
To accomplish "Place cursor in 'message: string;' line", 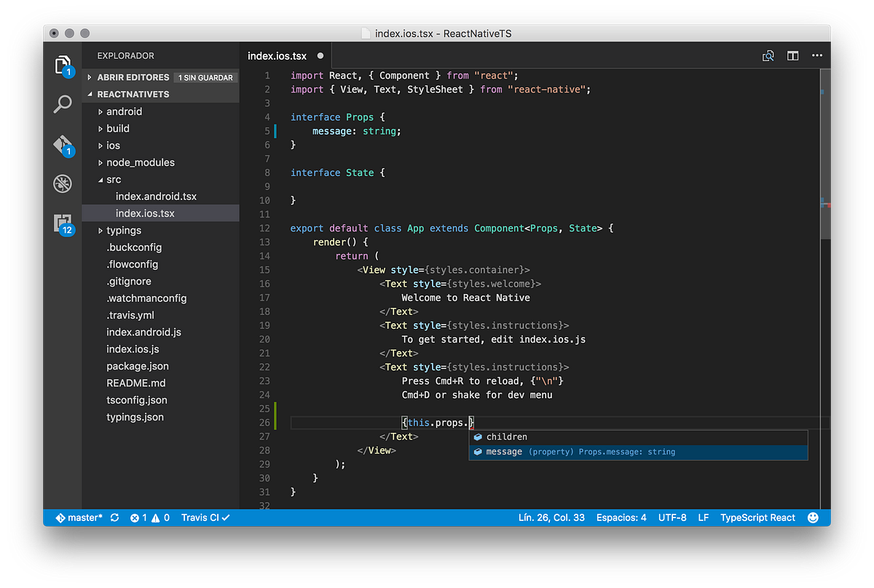I will coord(357,131).
